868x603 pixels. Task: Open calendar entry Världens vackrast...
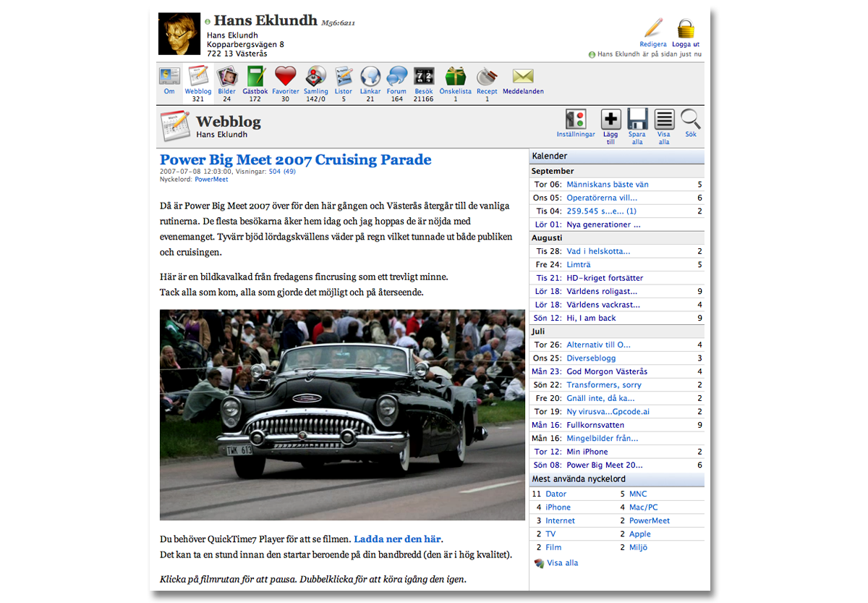602,305
